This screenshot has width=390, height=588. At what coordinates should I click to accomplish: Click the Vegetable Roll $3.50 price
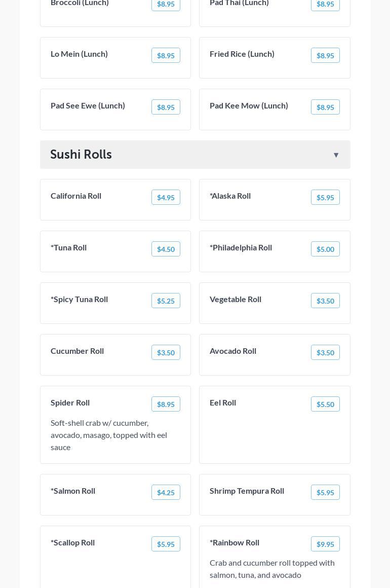pyautogui.click(x=325, y=301)
